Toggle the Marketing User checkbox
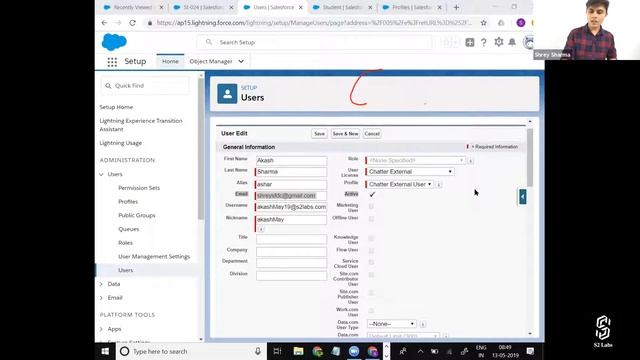 (371, 207)
